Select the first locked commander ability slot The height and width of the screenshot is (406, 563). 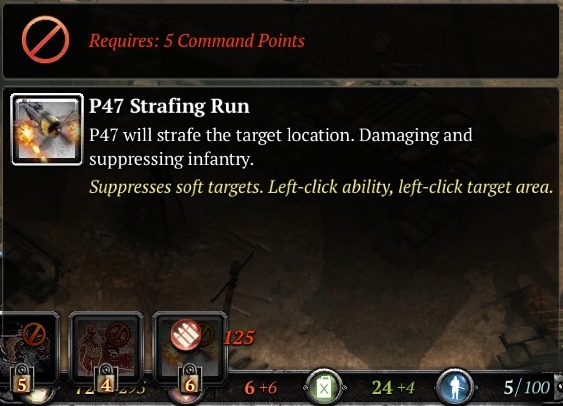coord(29,348)
